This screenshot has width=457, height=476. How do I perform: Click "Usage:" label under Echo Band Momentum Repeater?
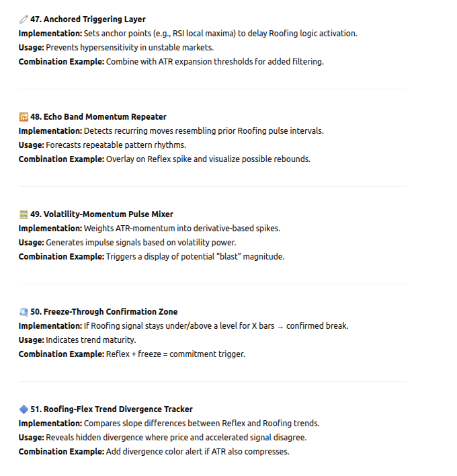point(31,145)
